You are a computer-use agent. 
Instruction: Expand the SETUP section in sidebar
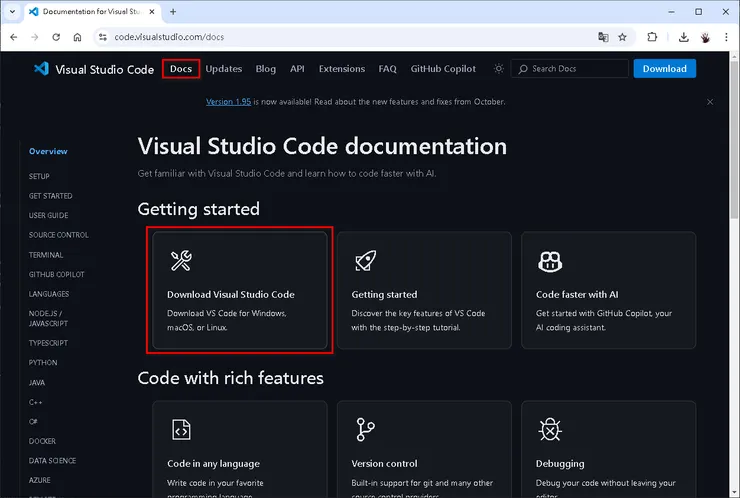pos(39,177)
